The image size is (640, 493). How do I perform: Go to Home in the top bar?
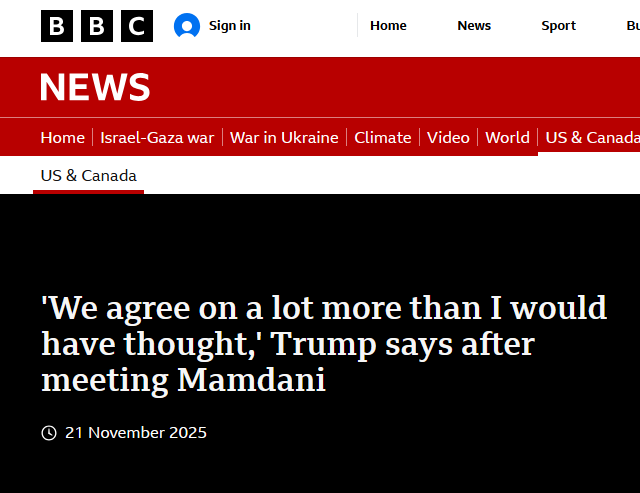point(388,26)
